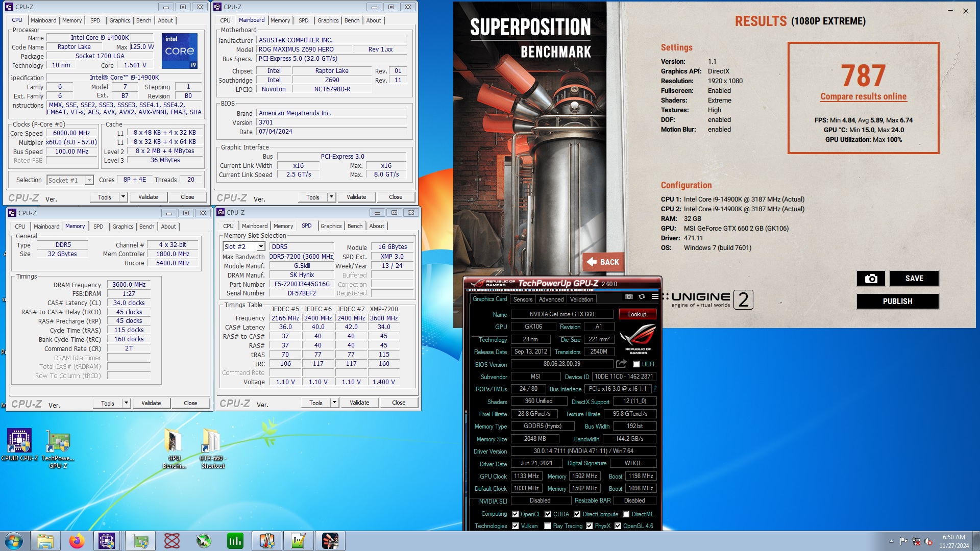Toggle the DirectML checkbox in GPU-Z
The image size is (980, 551).
coord(626,514)
